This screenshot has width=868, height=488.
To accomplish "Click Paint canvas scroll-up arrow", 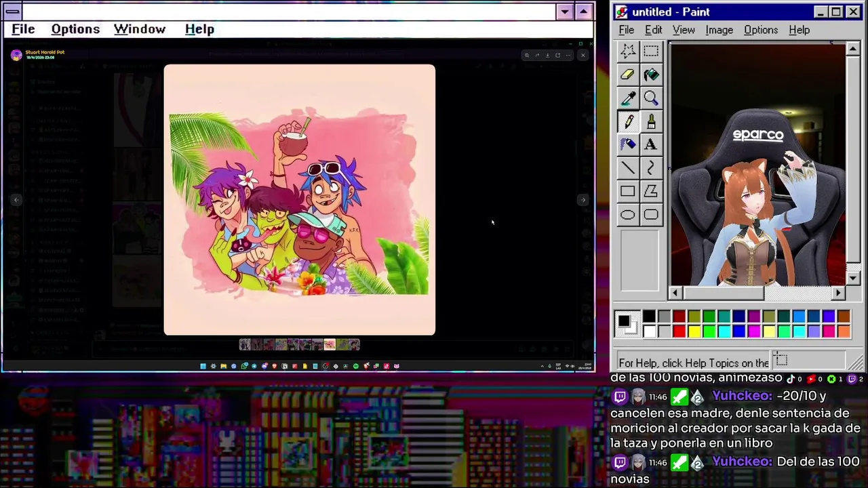I will coord(853,49).
